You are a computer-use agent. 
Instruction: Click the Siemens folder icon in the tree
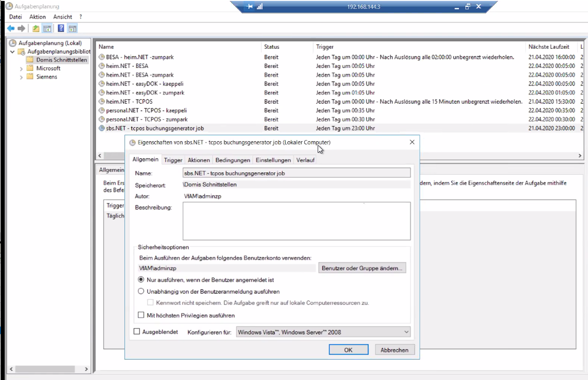pyautogui.click(x=30, y=77)
